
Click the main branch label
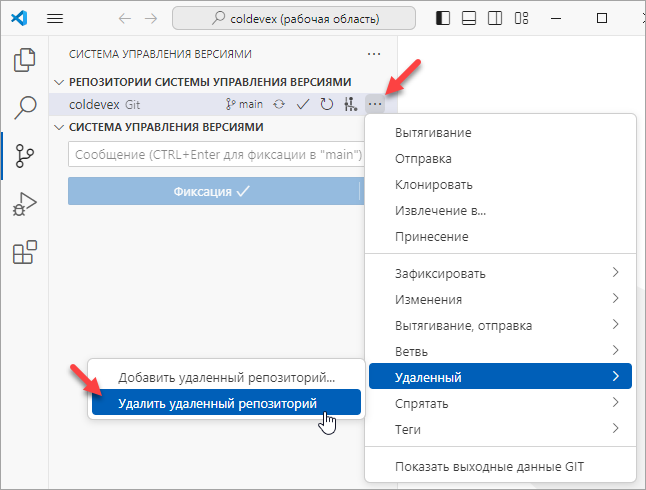pyautogui.click(x=245, y=103)
